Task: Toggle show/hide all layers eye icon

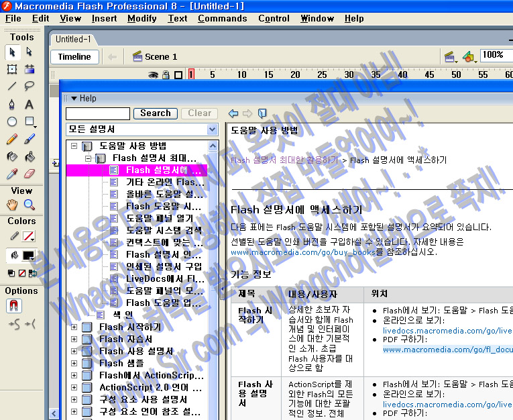Action: click(x=153, y=74)
